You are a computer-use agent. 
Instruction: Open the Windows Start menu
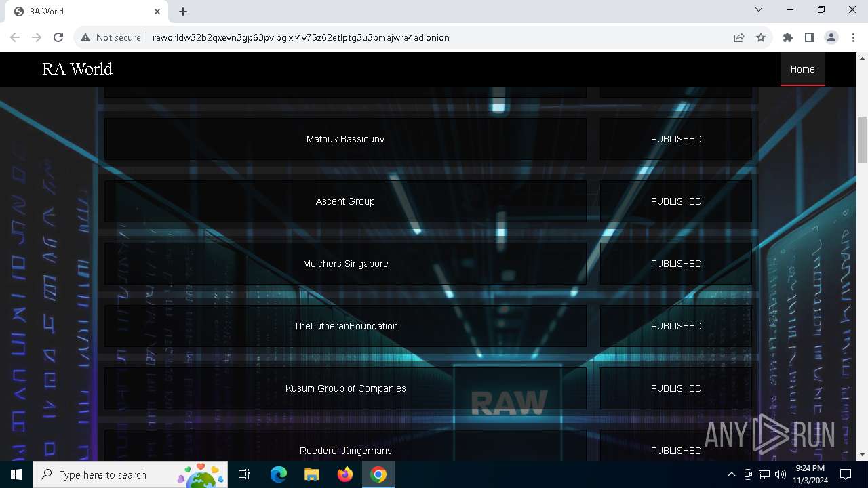16,474
